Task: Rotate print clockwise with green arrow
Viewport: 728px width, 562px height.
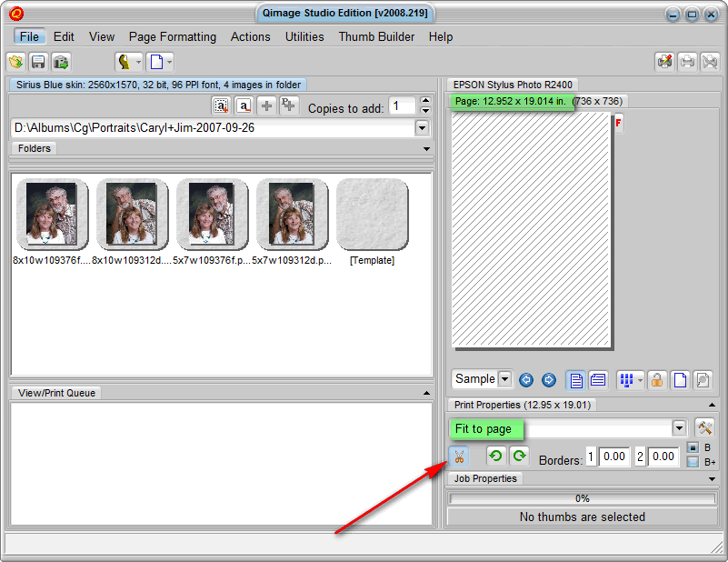Action: 519,457
